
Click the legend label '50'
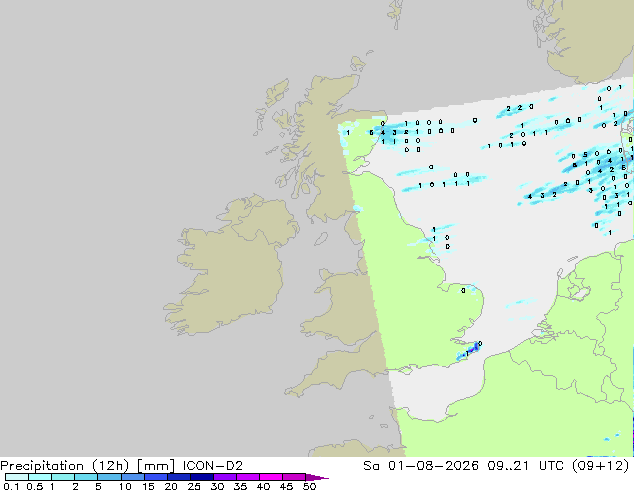point(309,486)
